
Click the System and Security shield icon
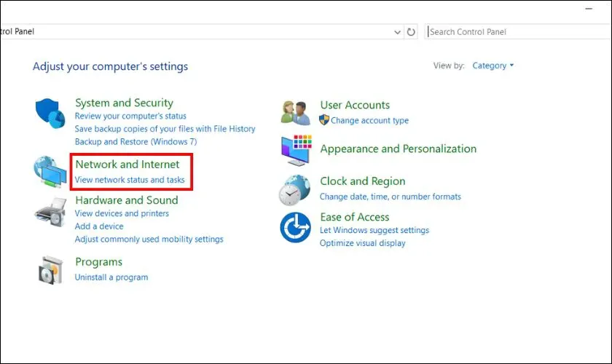coord(50,114)
